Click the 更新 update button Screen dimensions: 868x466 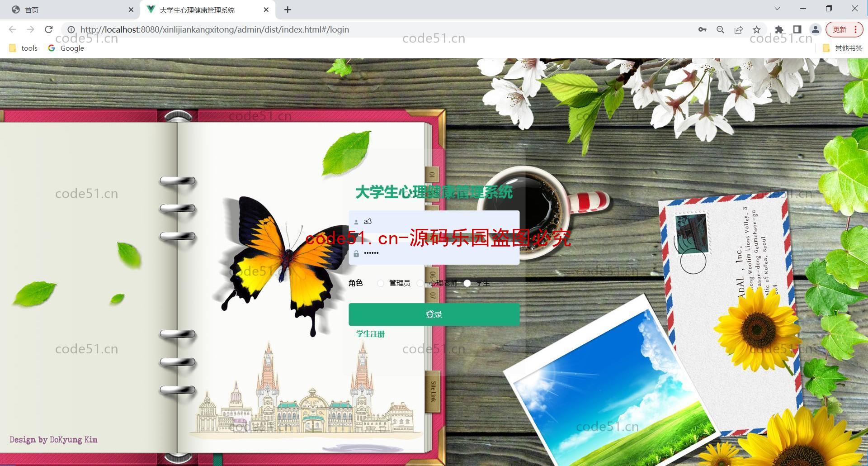click(x=844, y=29)
